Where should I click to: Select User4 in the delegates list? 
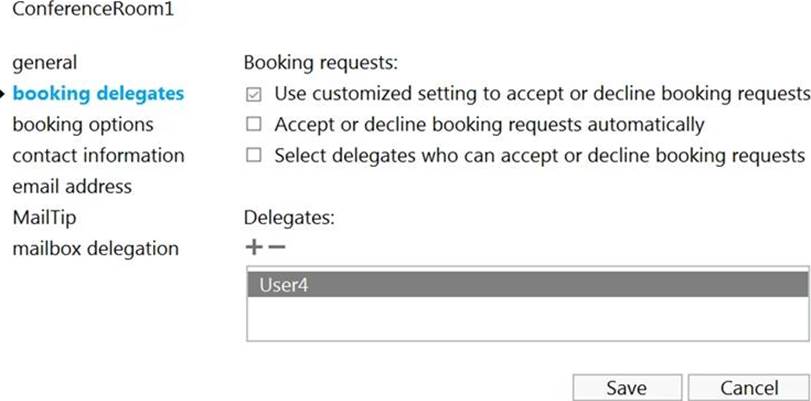tap(526, 283)
